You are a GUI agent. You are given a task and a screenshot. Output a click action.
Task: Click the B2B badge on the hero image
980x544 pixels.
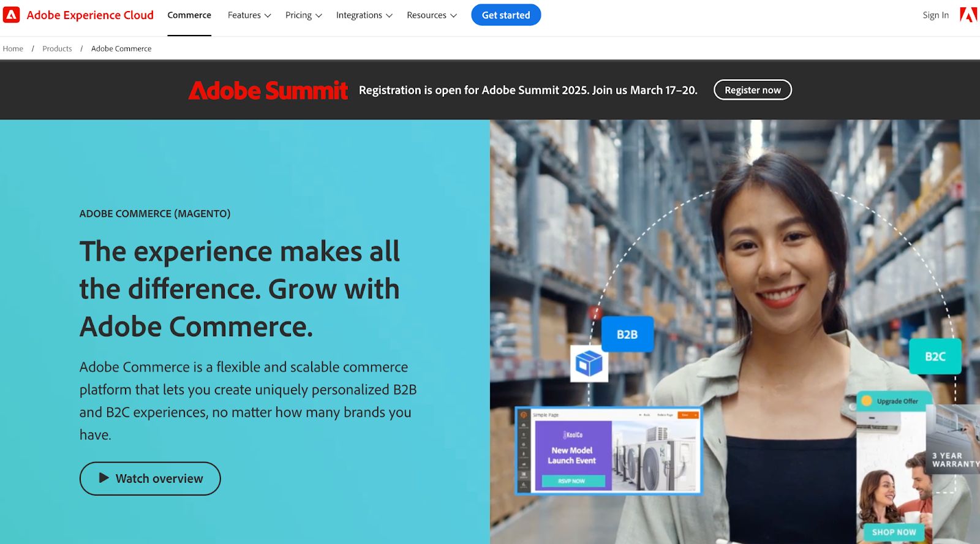[627, 334]
